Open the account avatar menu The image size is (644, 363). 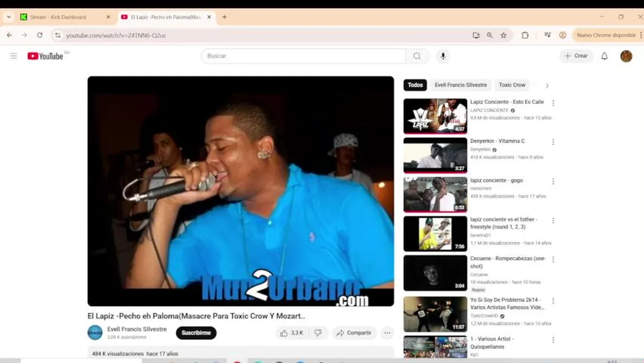(626, 56)
